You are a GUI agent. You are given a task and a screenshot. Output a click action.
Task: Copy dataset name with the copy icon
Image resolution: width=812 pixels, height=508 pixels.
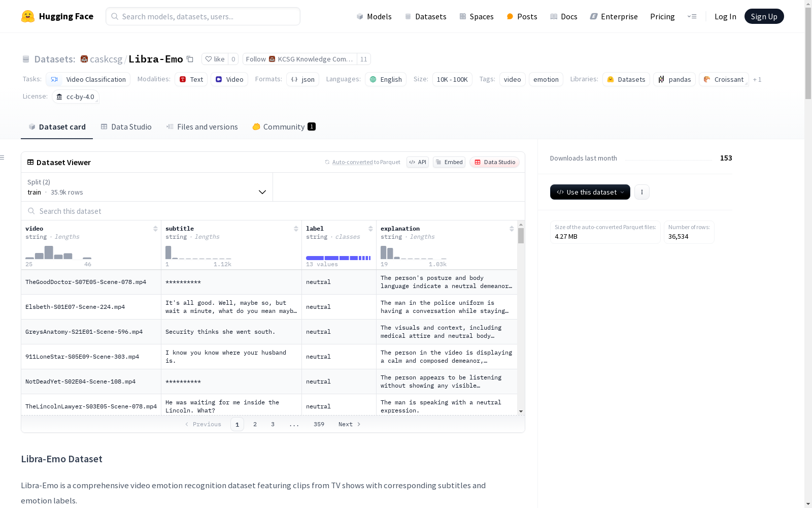point(190,59)
